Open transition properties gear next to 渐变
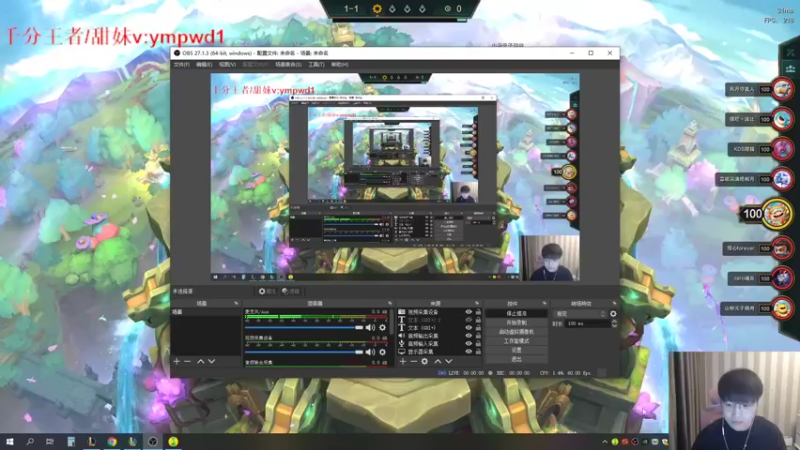 (613, 314)
